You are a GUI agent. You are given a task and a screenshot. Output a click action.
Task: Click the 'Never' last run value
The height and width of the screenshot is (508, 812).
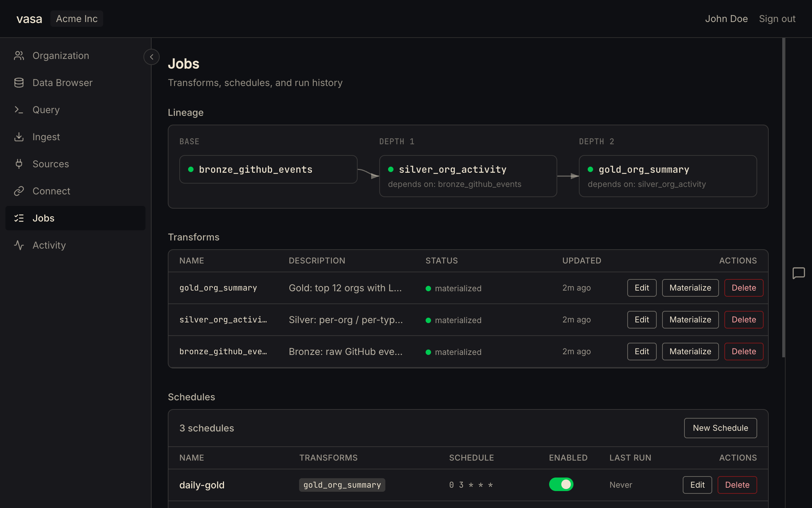(x=621, y=485)
